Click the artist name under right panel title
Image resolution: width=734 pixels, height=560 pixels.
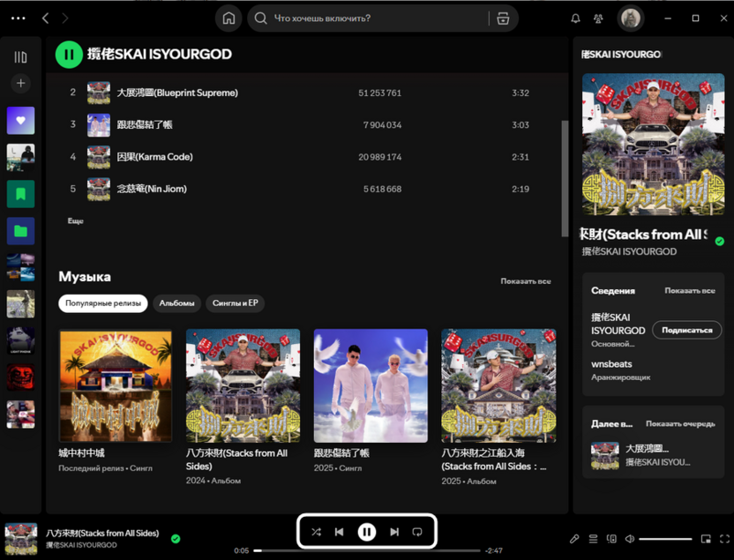tap(629, 251)
